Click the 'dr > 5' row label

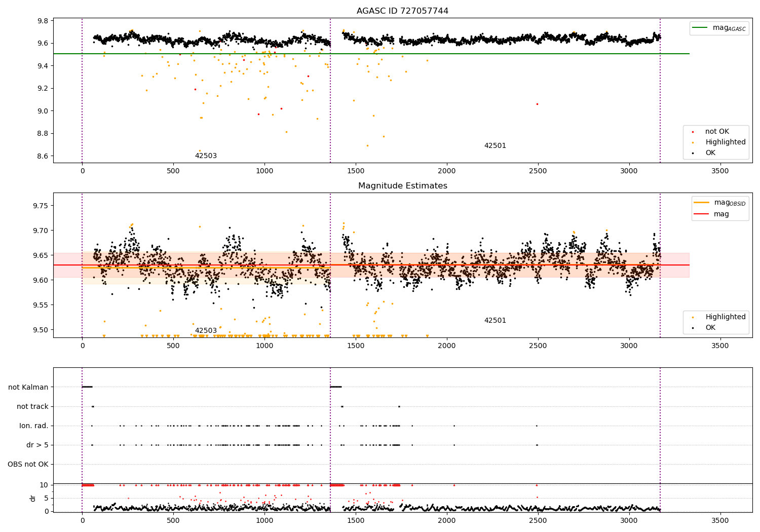[37, 445]
